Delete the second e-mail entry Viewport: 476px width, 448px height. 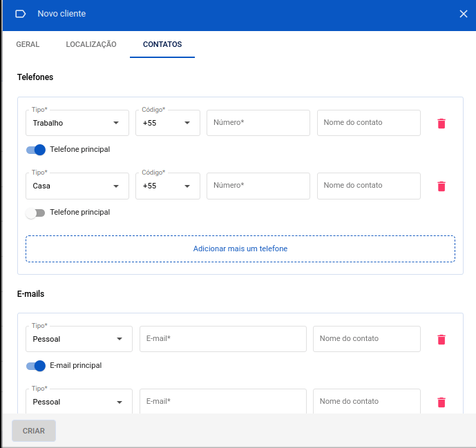click(441, 402)
